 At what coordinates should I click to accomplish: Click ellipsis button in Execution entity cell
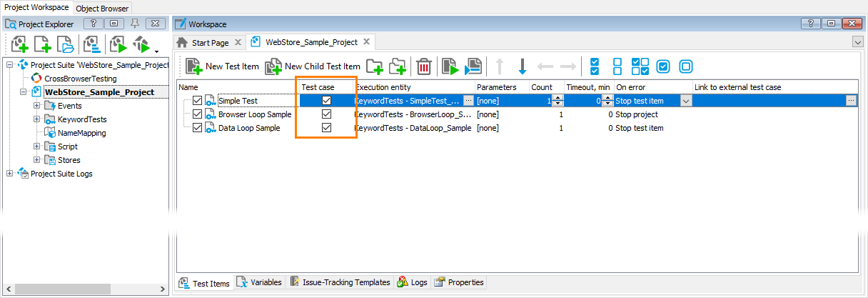point(468,101)
